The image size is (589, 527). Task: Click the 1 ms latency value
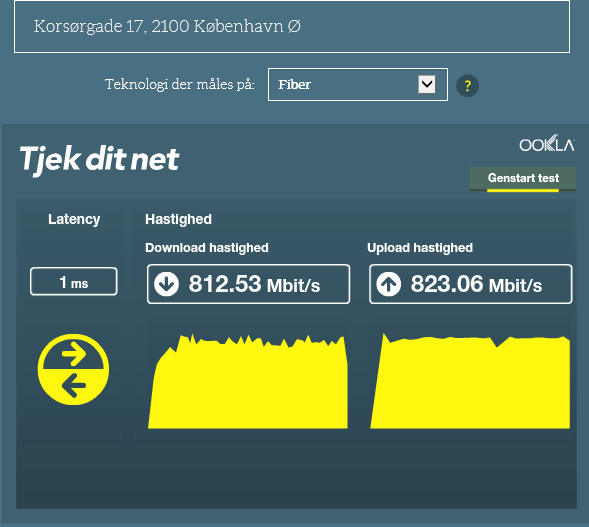[74, 281]
